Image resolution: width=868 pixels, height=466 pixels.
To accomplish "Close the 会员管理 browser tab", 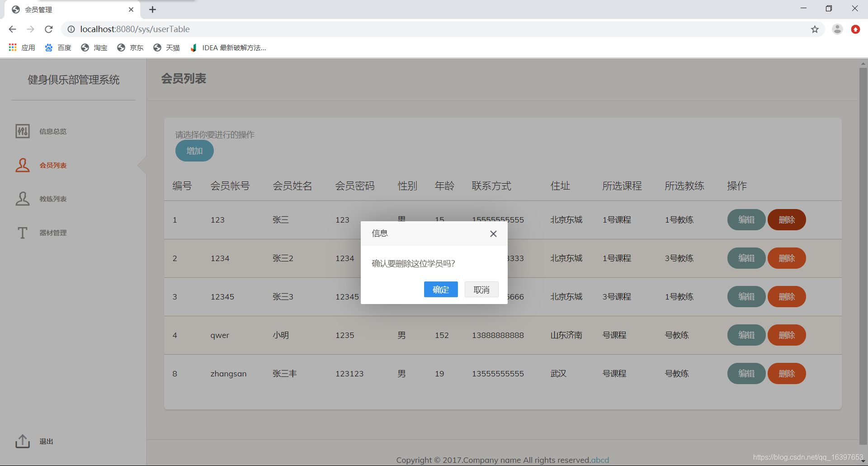I will [131, 10].
